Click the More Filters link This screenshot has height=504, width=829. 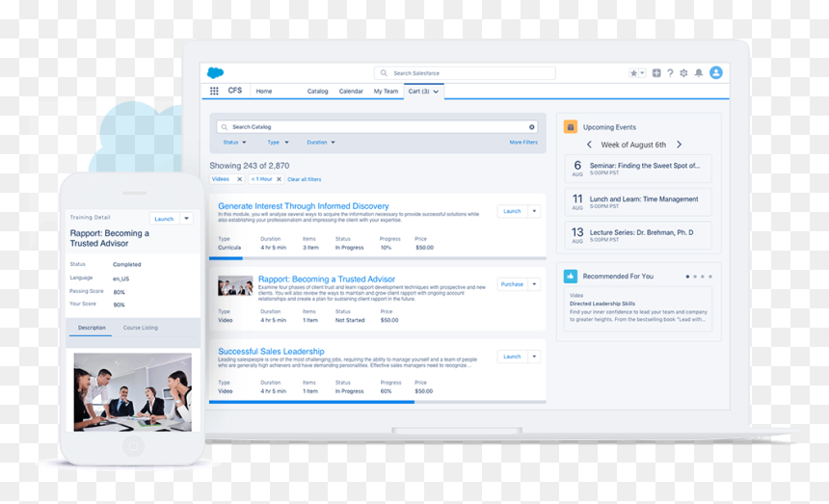click(x=523, y=142)
